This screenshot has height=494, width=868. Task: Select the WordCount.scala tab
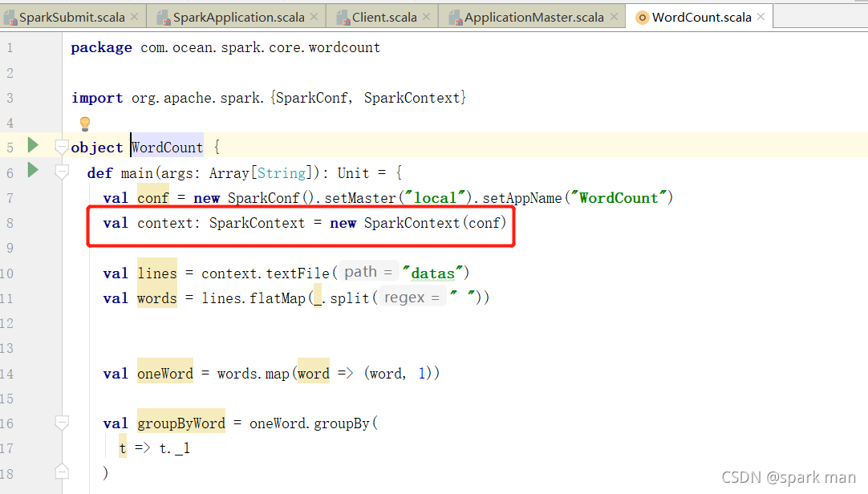[701, 17]
